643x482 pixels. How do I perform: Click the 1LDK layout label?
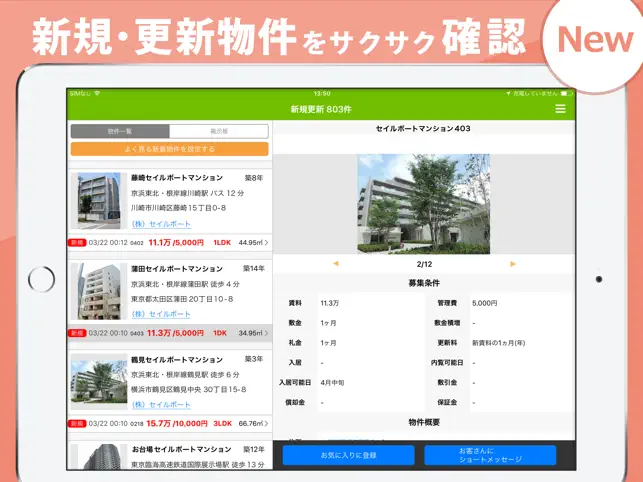click(x=222, y=243)
